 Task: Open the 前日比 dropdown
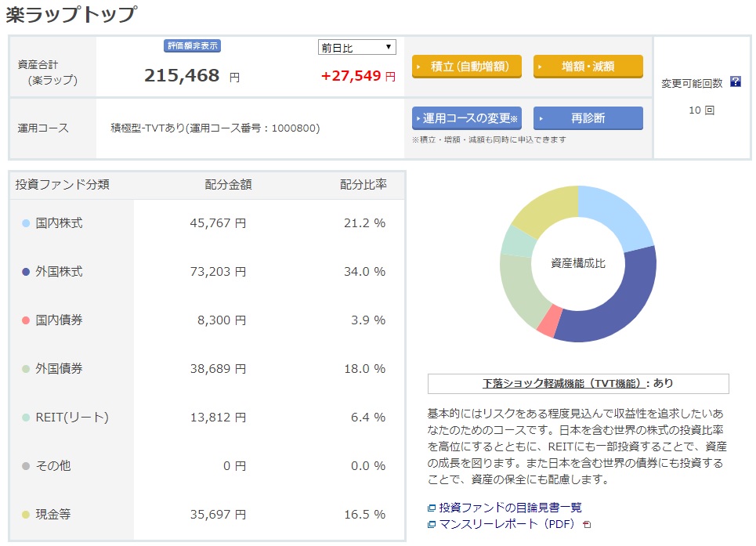pos(356,47)
